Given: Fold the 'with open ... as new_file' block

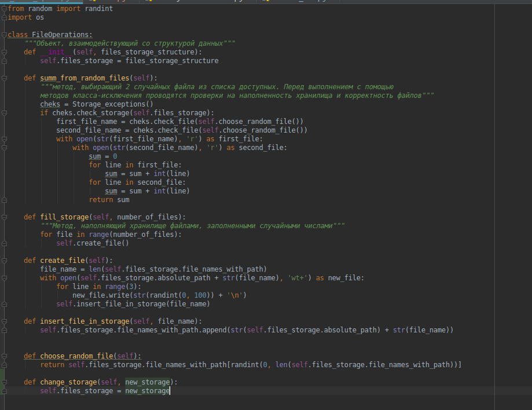Looking at the screenshot, I should pyautogui.click(x=4, y=278).
